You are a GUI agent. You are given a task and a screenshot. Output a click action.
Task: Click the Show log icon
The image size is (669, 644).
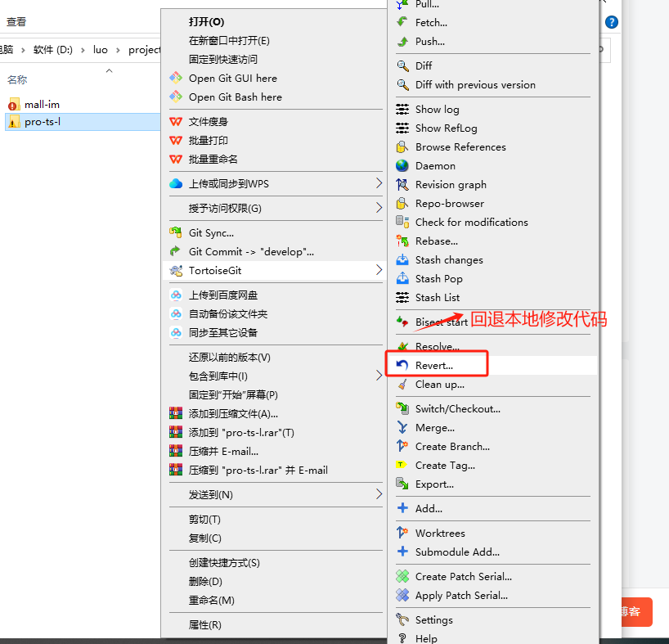coord(402,110)
